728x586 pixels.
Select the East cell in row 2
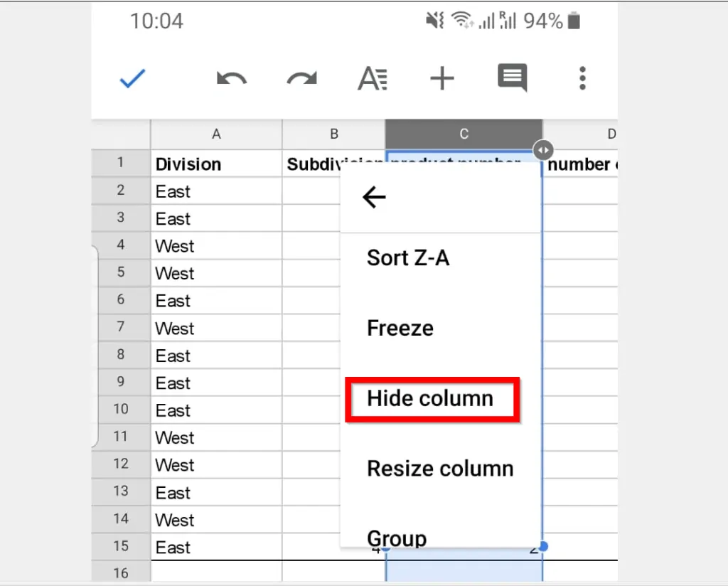[172, 191]
